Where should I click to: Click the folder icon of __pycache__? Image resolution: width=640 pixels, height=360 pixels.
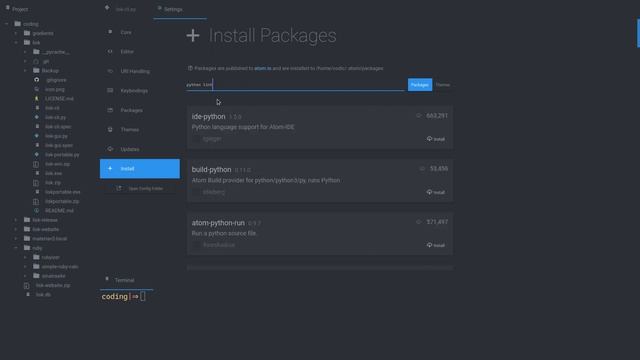36,52
